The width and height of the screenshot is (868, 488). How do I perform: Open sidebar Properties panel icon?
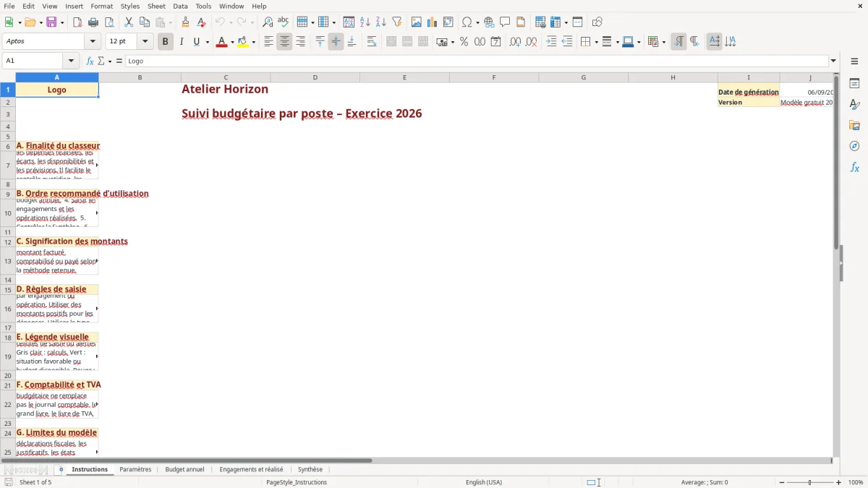point(854,84)
